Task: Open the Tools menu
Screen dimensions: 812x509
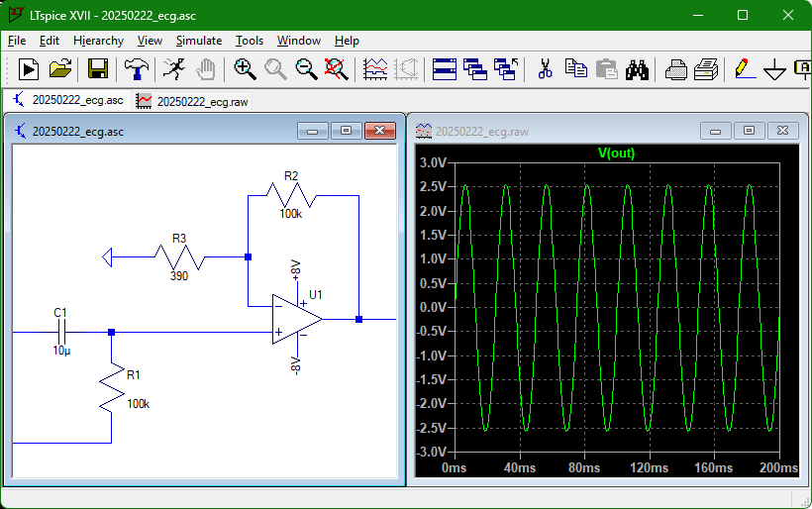Action: 250,41
